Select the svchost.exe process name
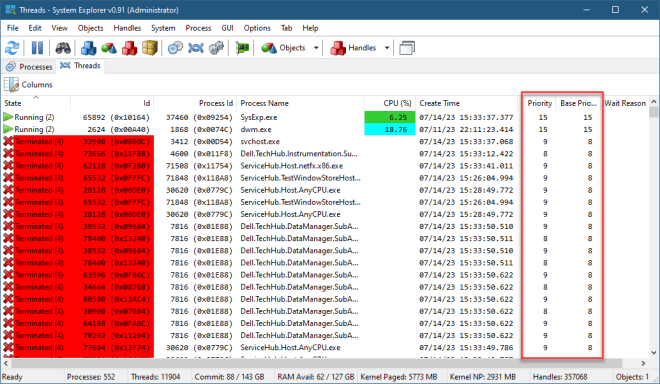Image resolution: width=660 pixels, height=384 pixels. click(x=260, y=142)
